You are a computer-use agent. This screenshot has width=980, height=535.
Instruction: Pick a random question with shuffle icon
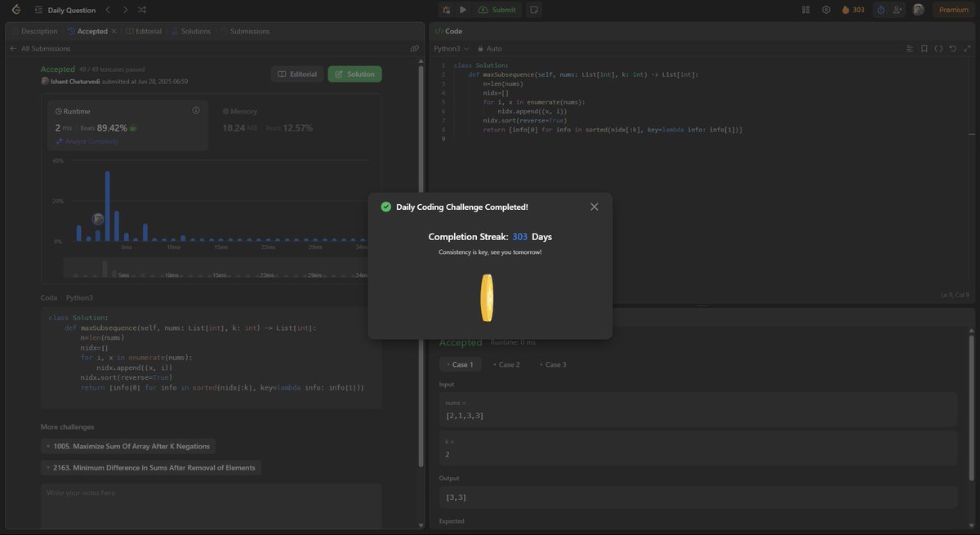(142, 10)
